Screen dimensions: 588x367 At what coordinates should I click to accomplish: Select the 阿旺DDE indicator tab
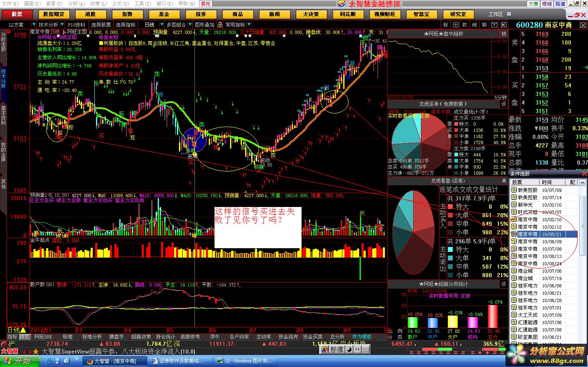(43, 337)
